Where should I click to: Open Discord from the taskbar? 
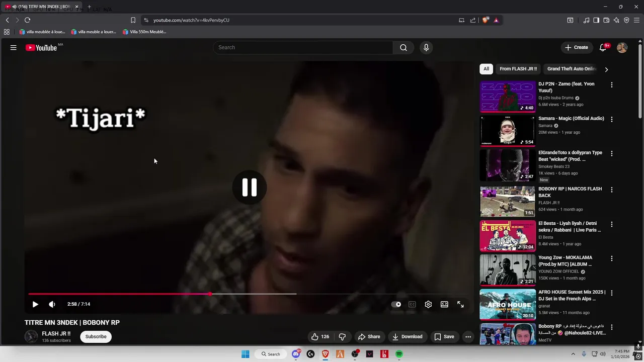(x=296, y=354)
